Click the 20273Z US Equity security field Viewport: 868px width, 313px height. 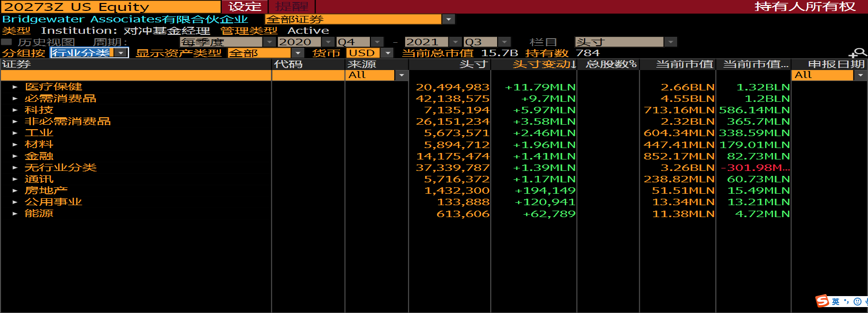pos(111,6)
